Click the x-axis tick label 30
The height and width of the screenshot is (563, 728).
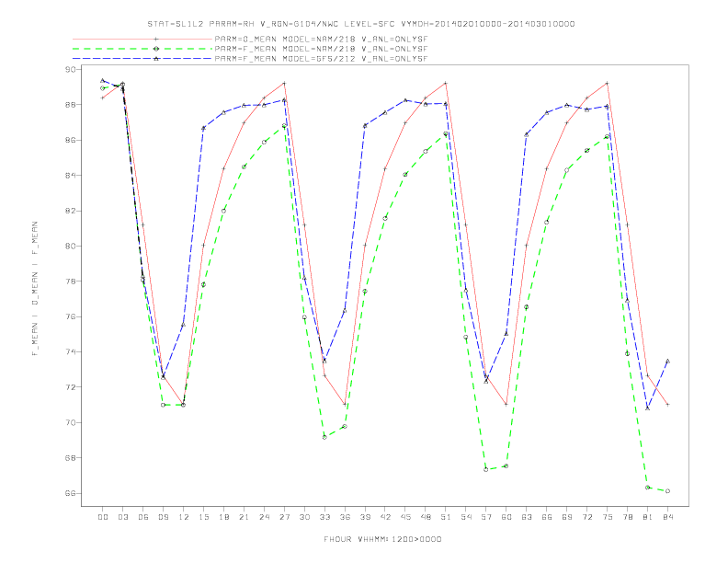tap(304, 517)
